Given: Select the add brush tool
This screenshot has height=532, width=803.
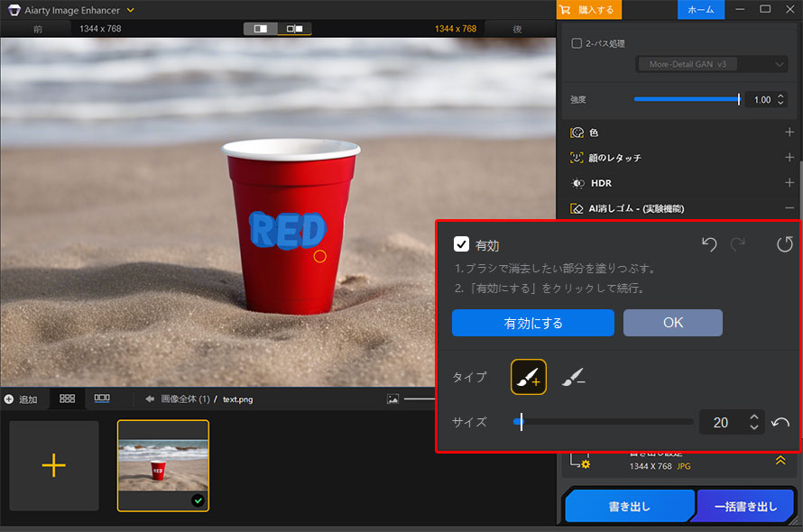Looking at the screenshot, I should click(528, 377).
